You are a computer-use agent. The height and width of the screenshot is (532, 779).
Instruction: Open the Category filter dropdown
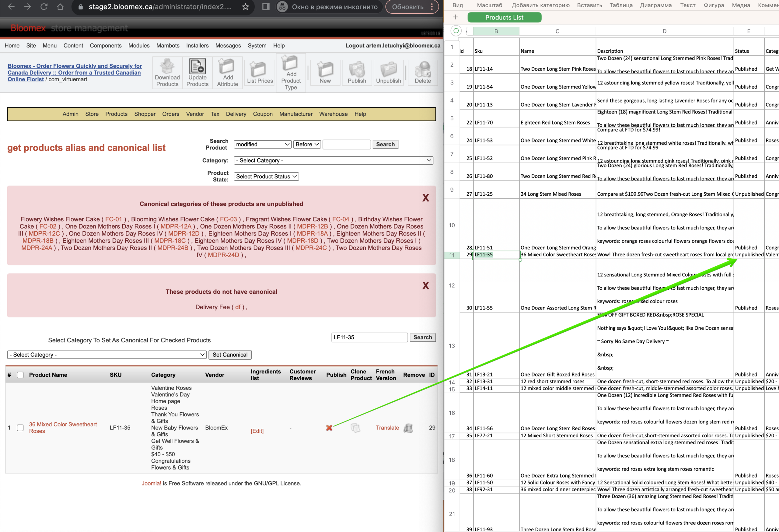click(333, 160)
